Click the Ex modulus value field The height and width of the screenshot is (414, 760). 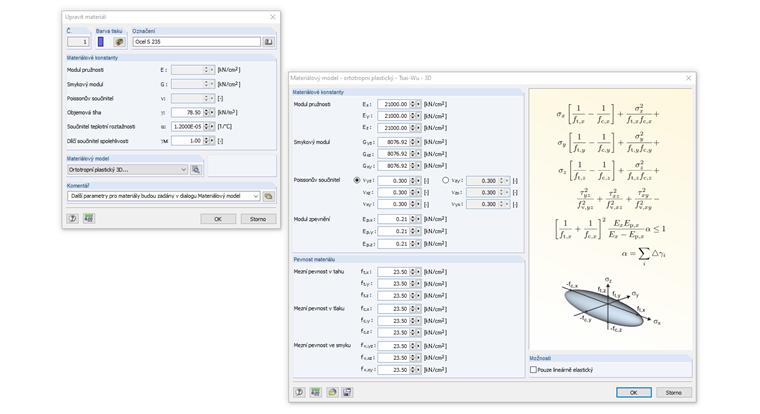point(394,104)
